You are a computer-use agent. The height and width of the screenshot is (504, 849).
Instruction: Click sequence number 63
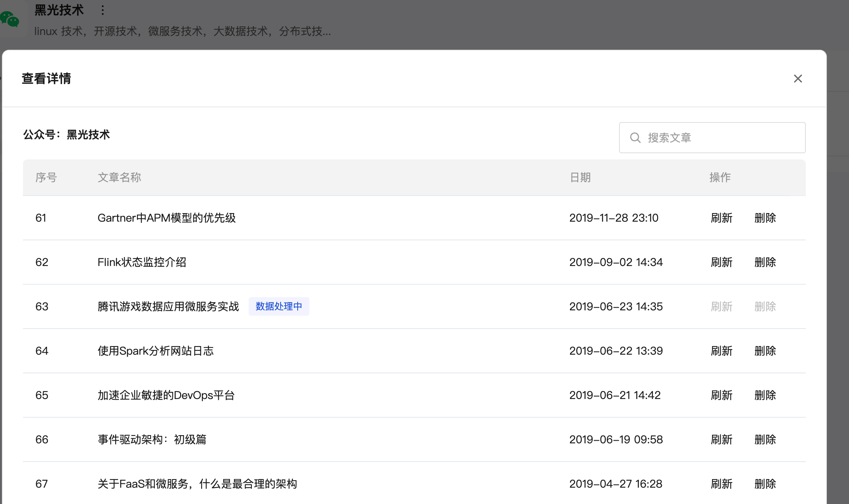coord(42,306)
